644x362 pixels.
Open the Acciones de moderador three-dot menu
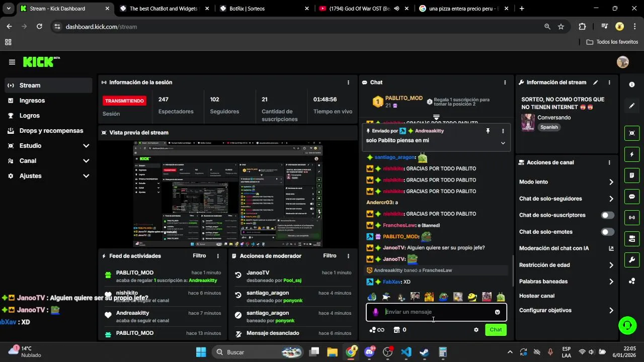tap(348, 256)
